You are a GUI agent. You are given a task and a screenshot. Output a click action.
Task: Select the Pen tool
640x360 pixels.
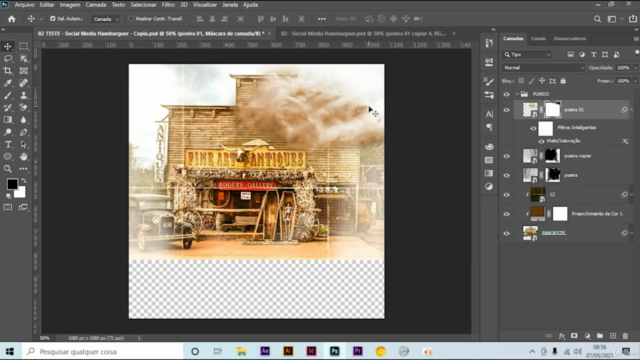point(24,132)
